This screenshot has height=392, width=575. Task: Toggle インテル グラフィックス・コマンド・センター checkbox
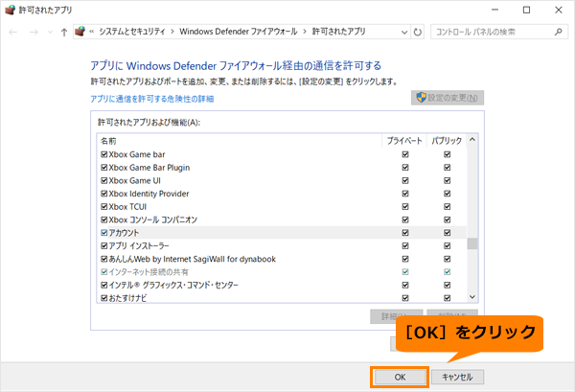[104, 285]
